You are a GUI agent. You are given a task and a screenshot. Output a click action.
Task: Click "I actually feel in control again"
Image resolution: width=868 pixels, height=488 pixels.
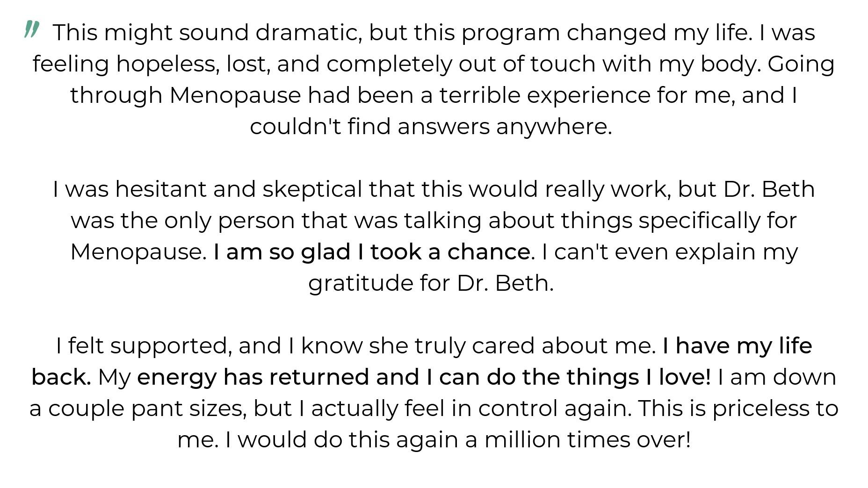tap(465, 409)
